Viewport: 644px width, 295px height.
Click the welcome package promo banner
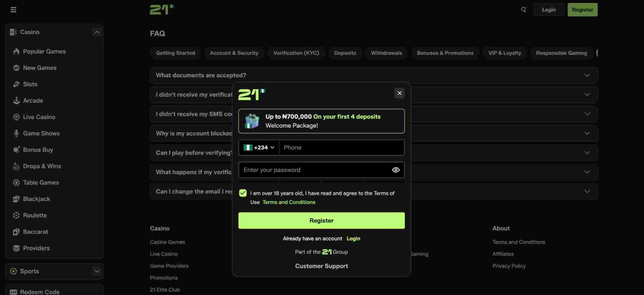pos(321,121)
